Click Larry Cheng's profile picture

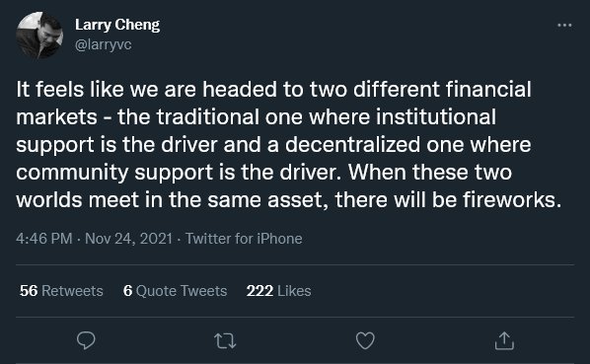click(x=39, y=36)
